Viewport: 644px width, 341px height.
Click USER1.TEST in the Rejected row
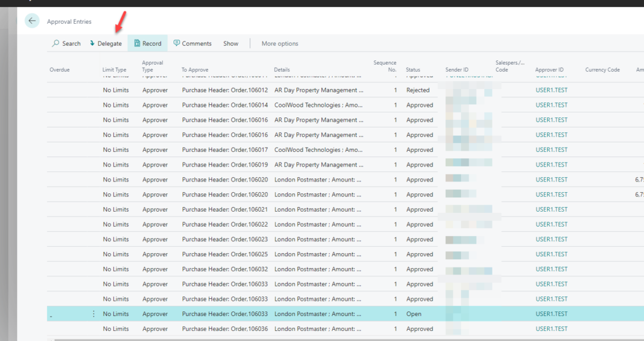[551, 90]
